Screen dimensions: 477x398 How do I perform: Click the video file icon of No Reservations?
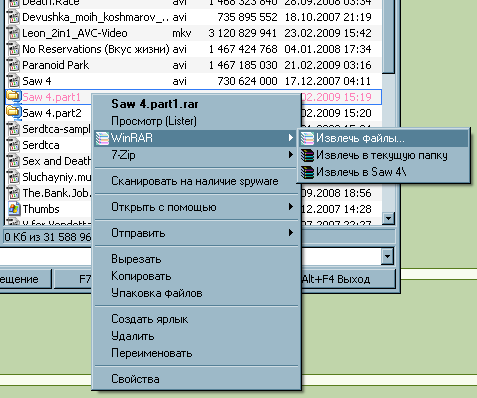tap(14, 49)
